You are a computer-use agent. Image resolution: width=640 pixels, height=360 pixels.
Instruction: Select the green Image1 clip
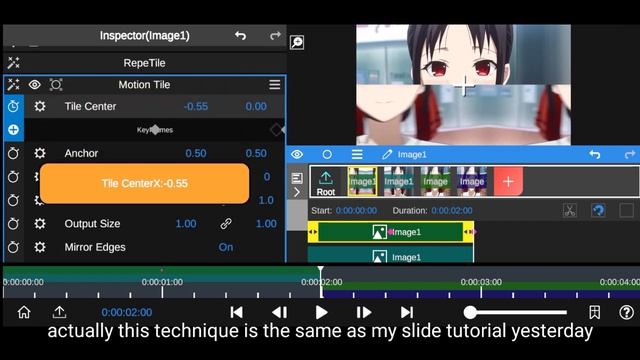391,232
